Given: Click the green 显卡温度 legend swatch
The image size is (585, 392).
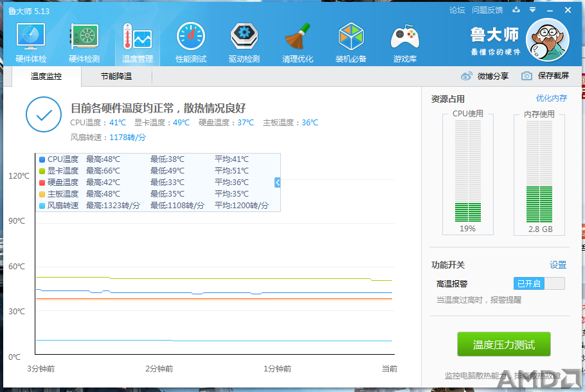Looking at the screenshot, I should coord(42,171).
